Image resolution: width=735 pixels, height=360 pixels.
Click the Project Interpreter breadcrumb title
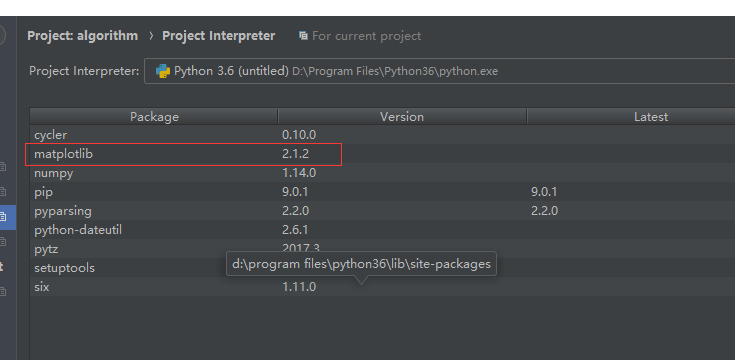pos(218,36)
